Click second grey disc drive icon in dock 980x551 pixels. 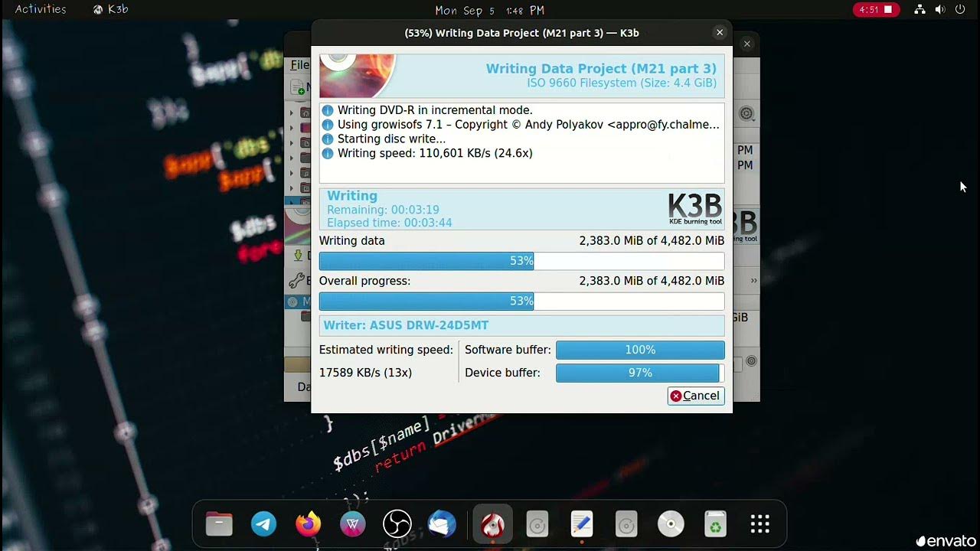[626, 524]
